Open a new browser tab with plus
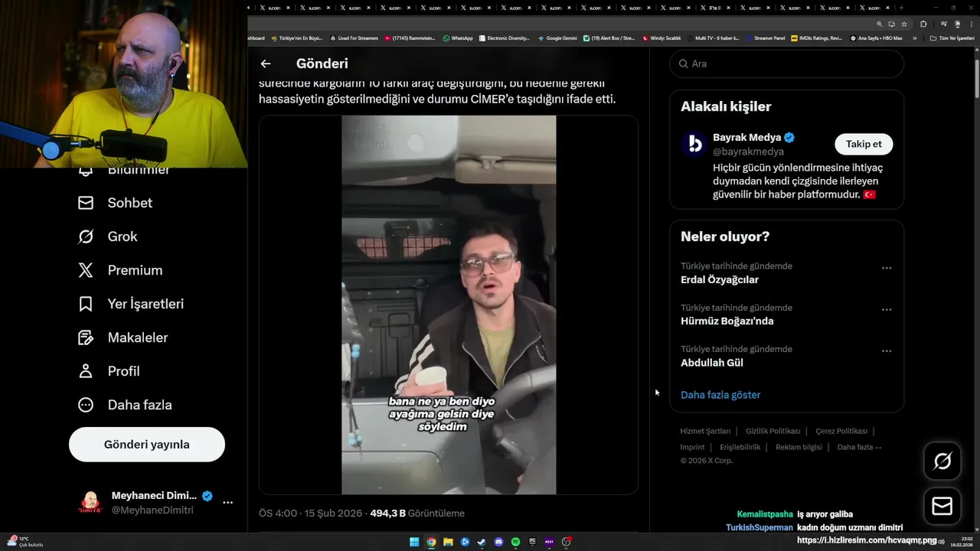Screen dimensions: 980x551 (x=901, y=8)
